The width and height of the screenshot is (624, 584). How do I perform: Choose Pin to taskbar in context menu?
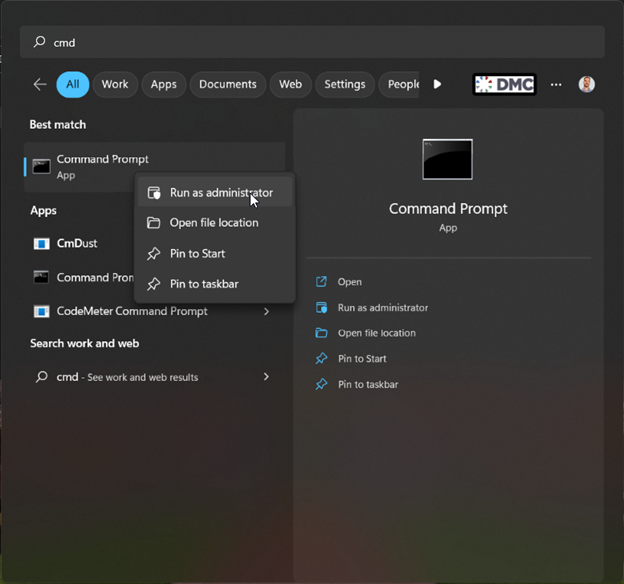coord(215,284)
